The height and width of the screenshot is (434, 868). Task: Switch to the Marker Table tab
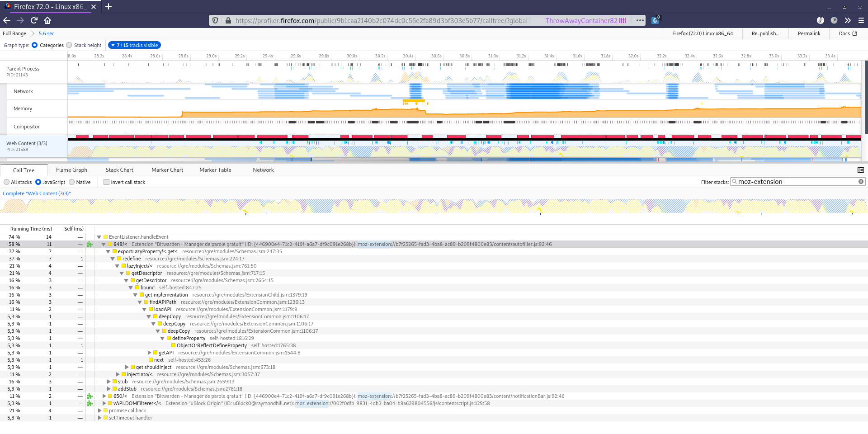pos(215,170)
